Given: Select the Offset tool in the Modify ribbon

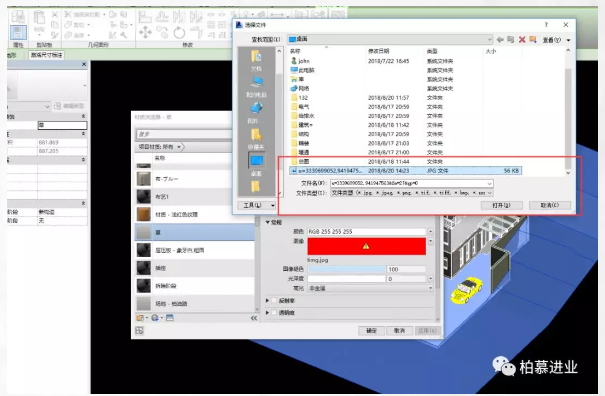Looking at the screenshot, I should click(162, 17).
